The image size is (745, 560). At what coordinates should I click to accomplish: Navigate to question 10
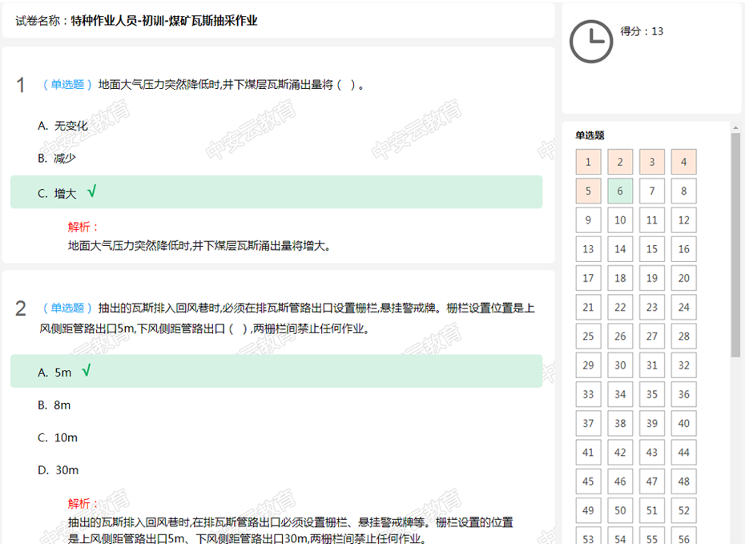pos(620,220)
